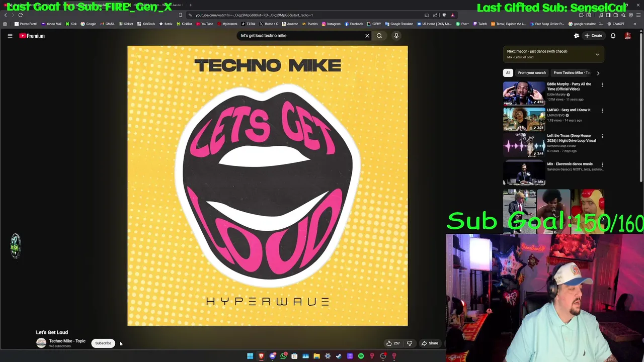This screenshot has width=644, height=362.
Task: Open GMAIL bookmark
Action: pos(108,24)
